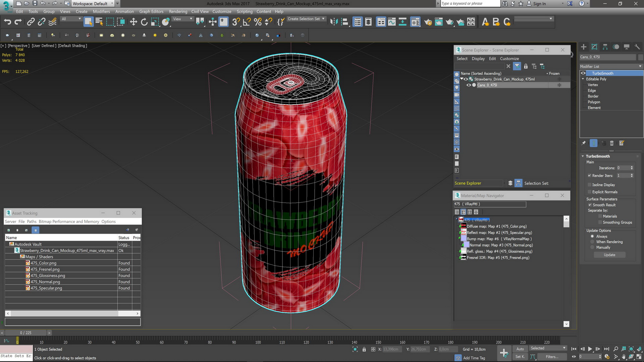Click Key Filters button
644x362 pixels.
(x=552, y=357)
